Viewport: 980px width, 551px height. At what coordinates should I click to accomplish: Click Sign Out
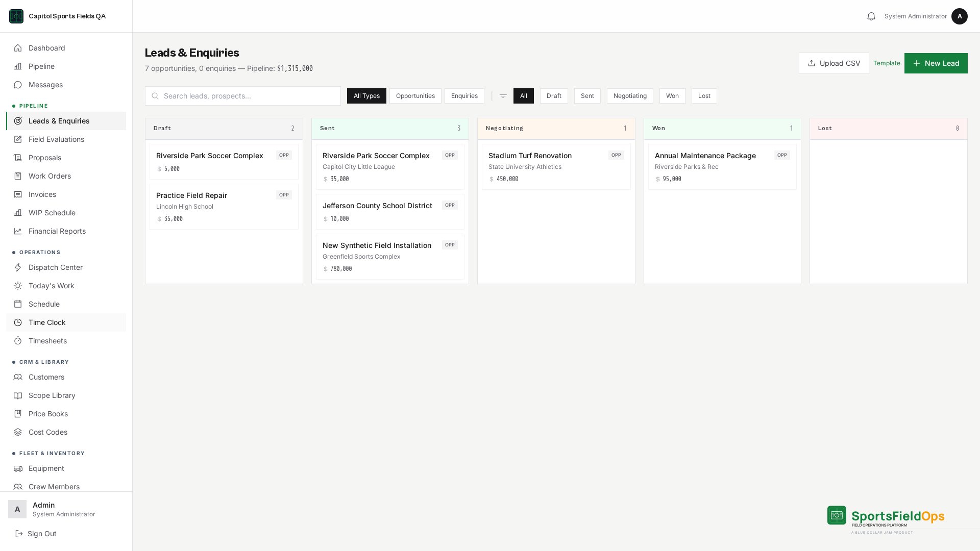pos(36,534)
